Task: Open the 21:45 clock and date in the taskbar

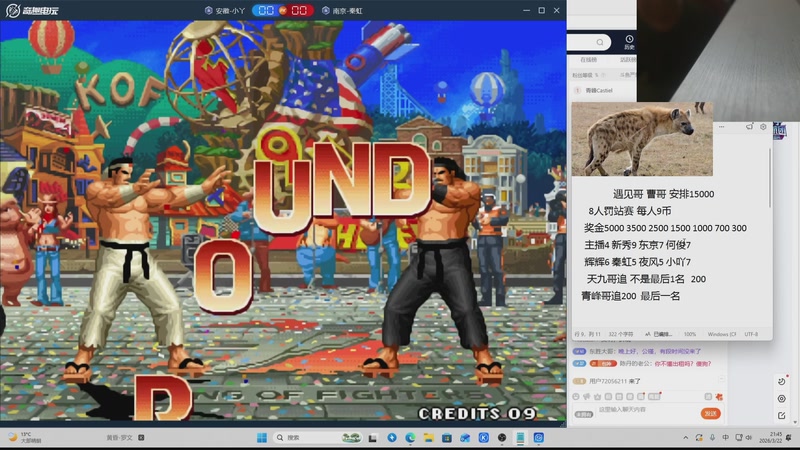Action: pos(770,438)
